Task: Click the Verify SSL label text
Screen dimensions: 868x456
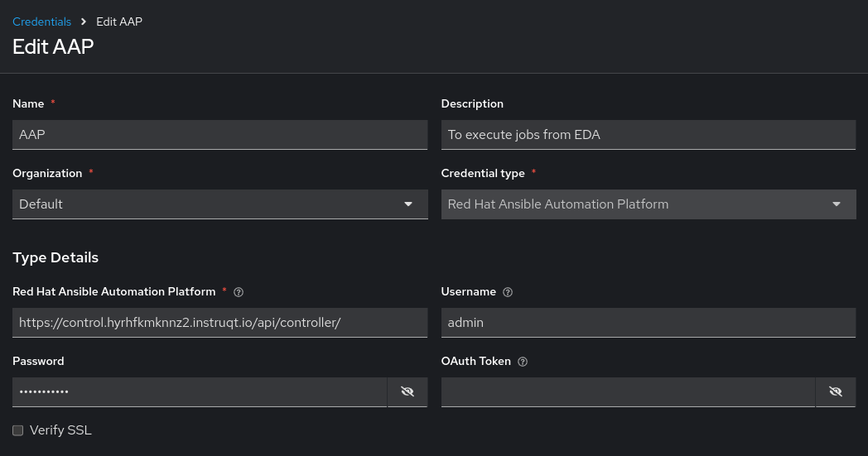Action: (61, 430)
